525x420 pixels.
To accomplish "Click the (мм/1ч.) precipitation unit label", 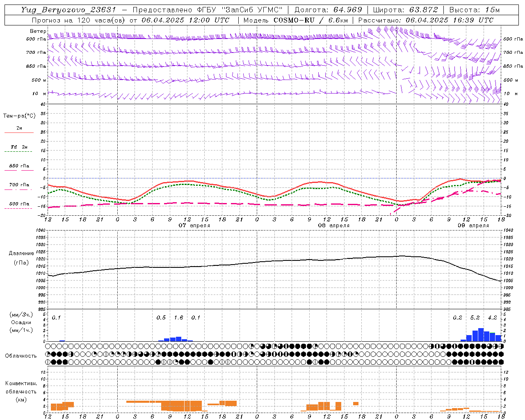I will [21, 330].
